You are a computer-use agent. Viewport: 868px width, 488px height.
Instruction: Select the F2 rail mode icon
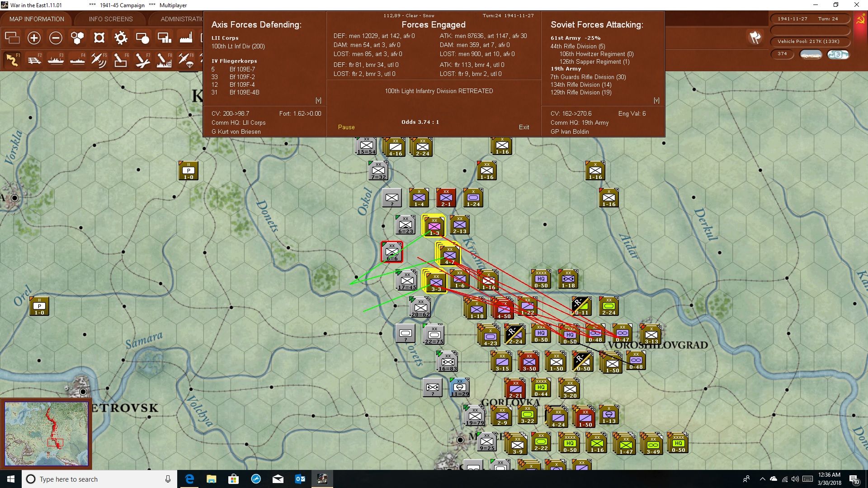pos(34,60)
